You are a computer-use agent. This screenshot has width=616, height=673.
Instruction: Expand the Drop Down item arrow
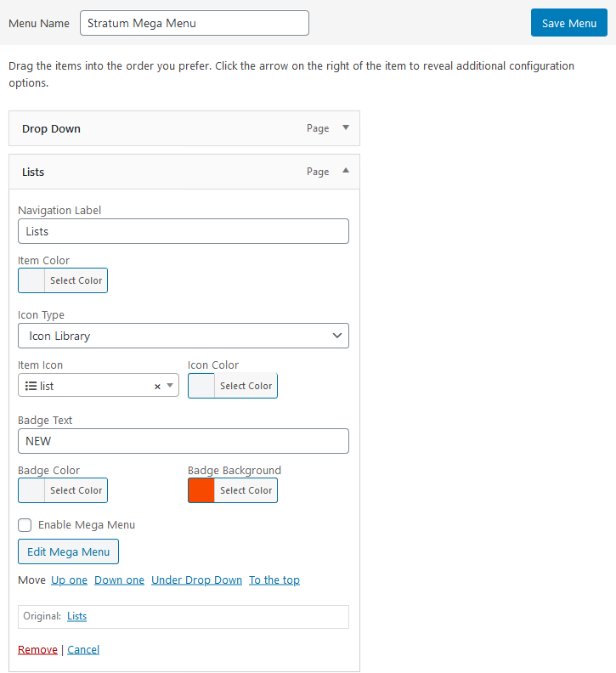pyautogui.click(x=346, y=127)
